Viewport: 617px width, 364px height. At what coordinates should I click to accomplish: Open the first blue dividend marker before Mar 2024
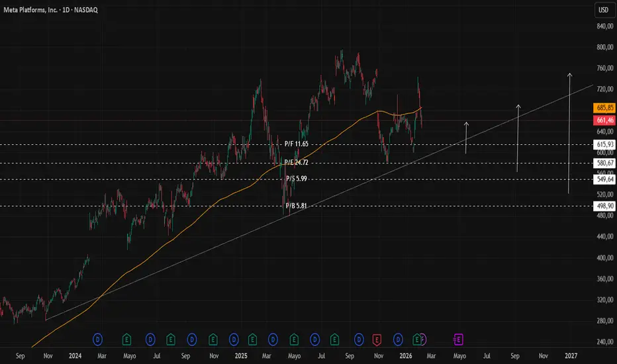coord(97,340)
